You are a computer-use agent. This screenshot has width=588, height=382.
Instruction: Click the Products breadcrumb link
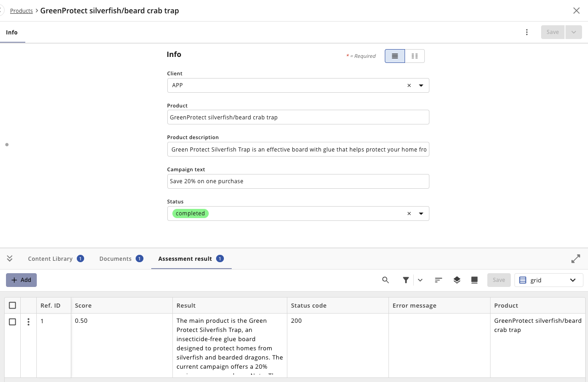click(x=21, y=11)
